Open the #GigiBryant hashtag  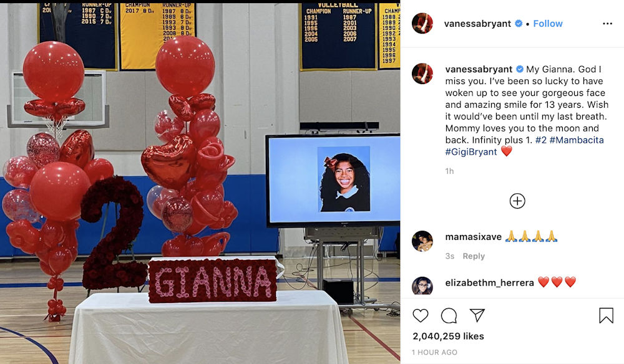471,152
